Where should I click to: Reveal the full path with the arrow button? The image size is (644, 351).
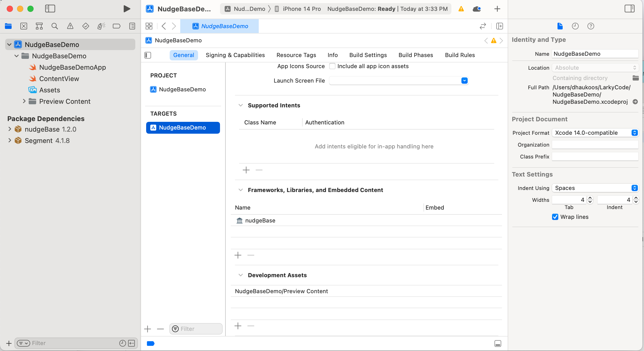635,102
